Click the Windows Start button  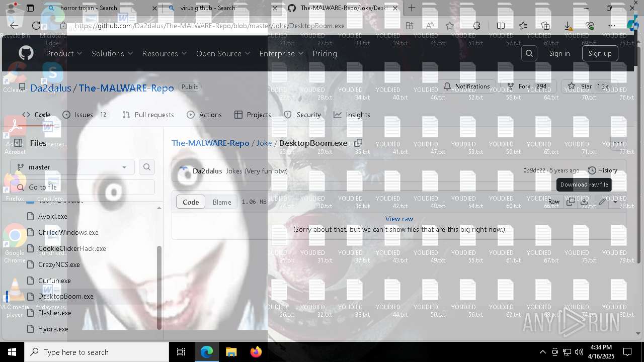(12, 352)
